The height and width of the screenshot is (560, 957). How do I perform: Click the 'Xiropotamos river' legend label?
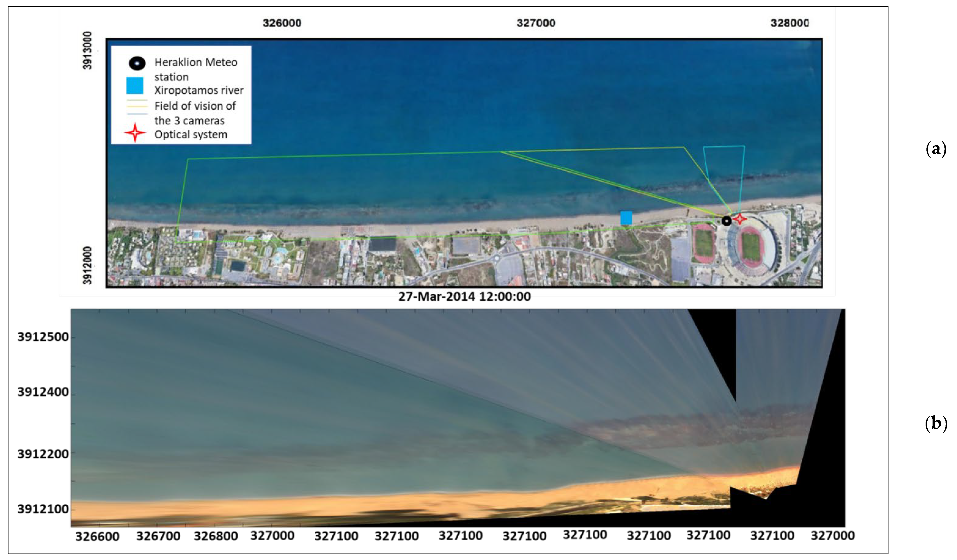pyautogui.click(x=199, y=90)
